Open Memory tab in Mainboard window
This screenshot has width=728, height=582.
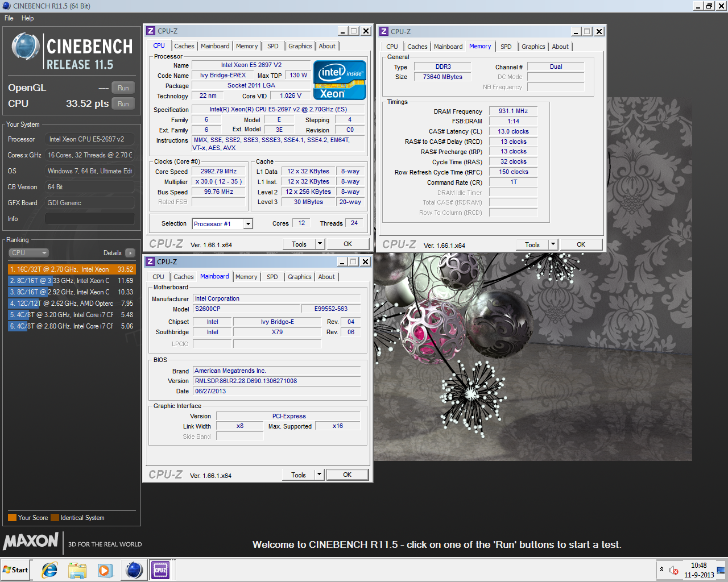tap(246, 277)
